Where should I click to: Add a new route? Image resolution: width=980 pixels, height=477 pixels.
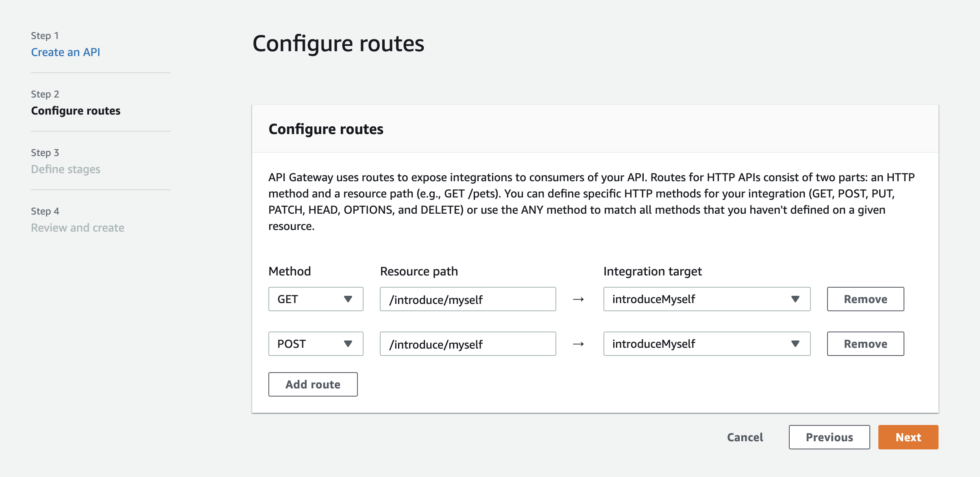[313, 384]
